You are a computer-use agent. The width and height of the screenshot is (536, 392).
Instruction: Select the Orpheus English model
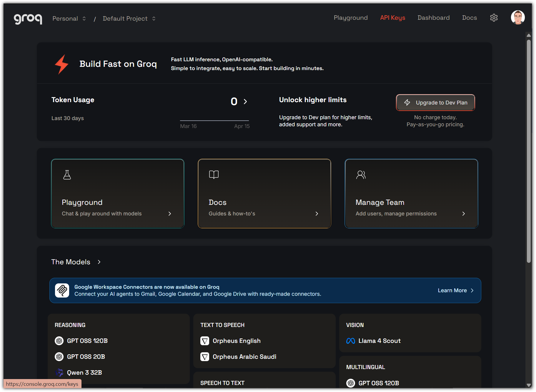(x=237, y=341)
